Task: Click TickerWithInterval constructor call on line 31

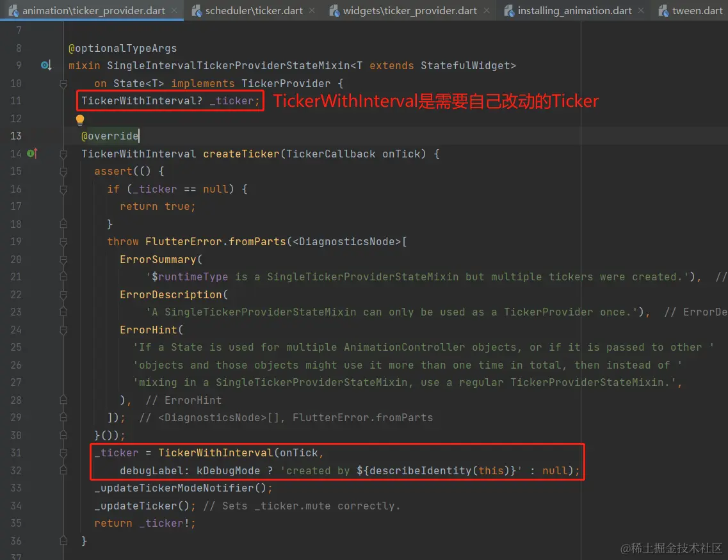Action: (x=215, y=453)
